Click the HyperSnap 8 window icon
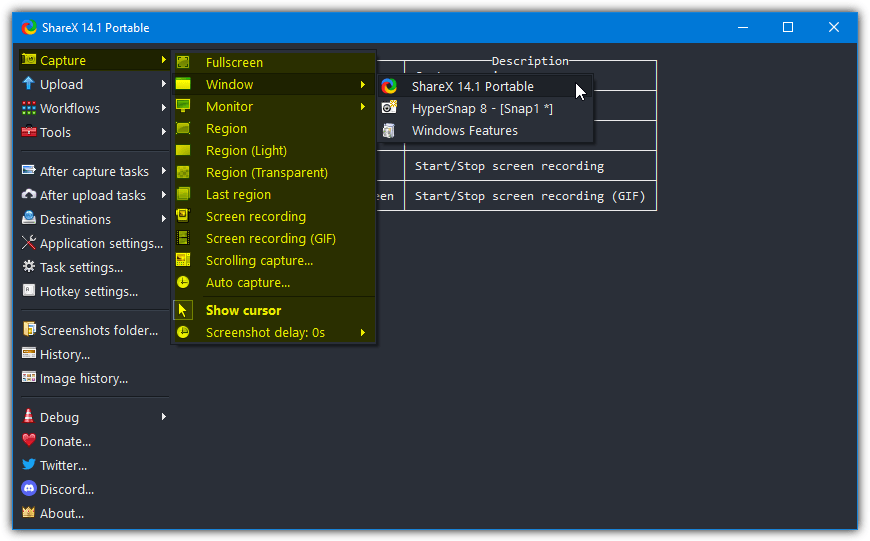 pos(390,108)
